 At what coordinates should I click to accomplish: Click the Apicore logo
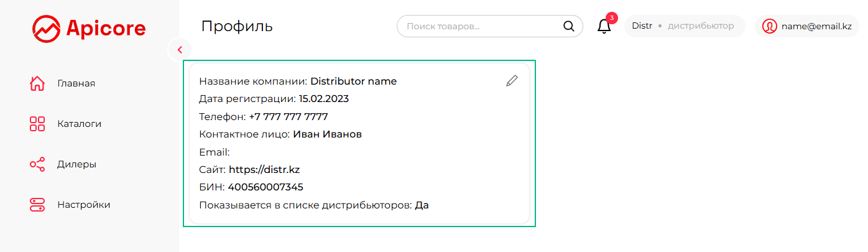pyautogui.click(x=89, y=27)
